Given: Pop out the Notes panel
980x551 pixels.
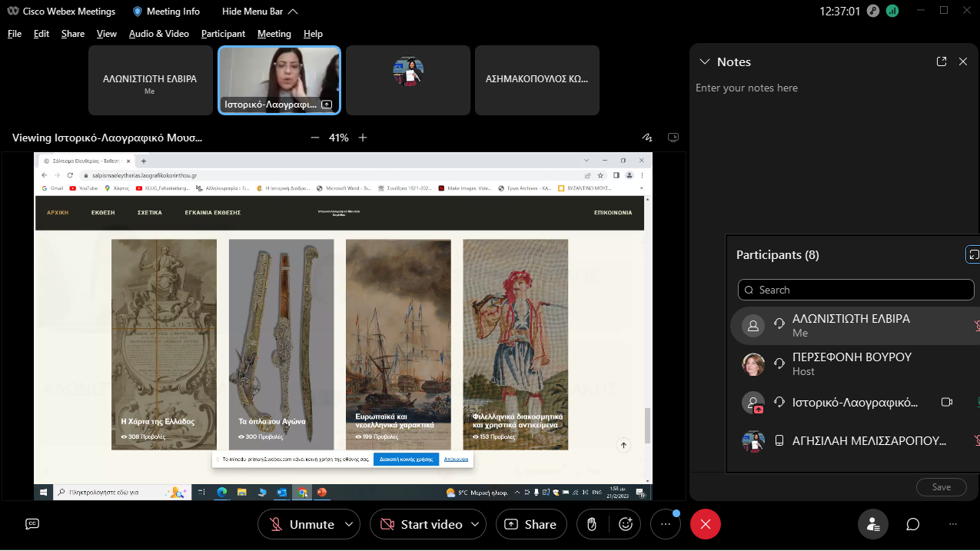Looking at the screenshot, I should tap(942, 61).
